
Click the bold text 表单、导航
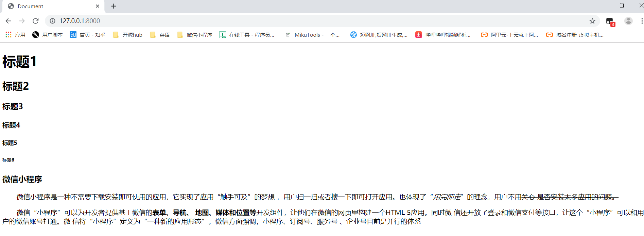tap(169, 213)
